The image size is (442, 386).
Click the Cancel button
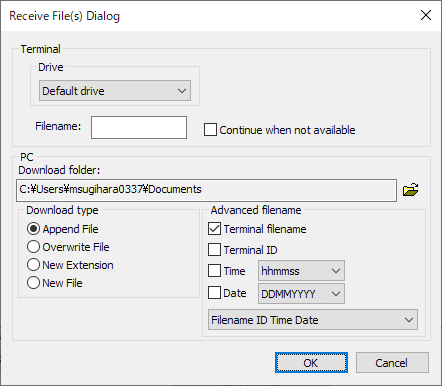click(x=392, y=363)
